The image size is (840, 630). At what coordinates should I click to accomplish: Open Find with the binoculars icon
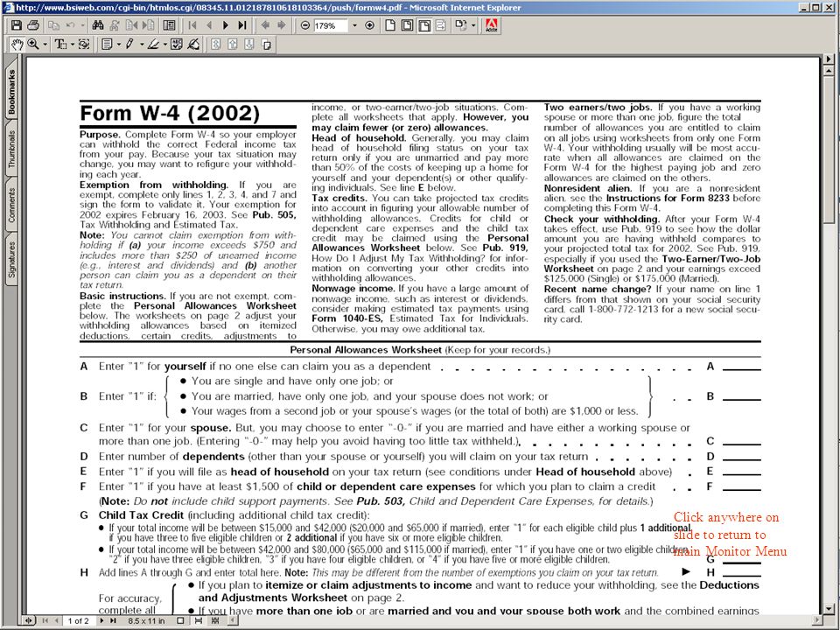click(98, 25)
